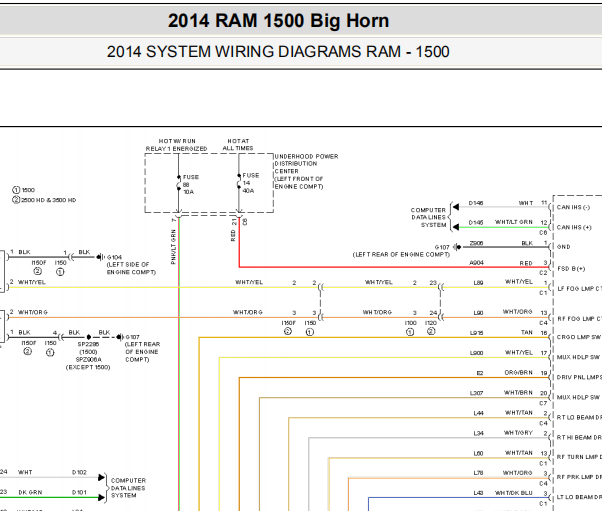The height and width of the screenshot is (511, 602).
Task: Click the "L78" circuit code
Action: tap(478, 473)
